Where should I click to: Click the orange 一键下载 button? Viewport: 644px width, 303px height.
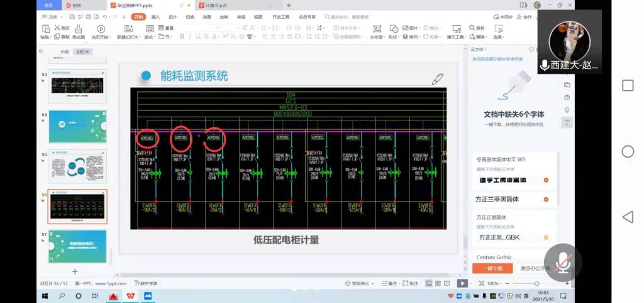(x=488, y=268)
